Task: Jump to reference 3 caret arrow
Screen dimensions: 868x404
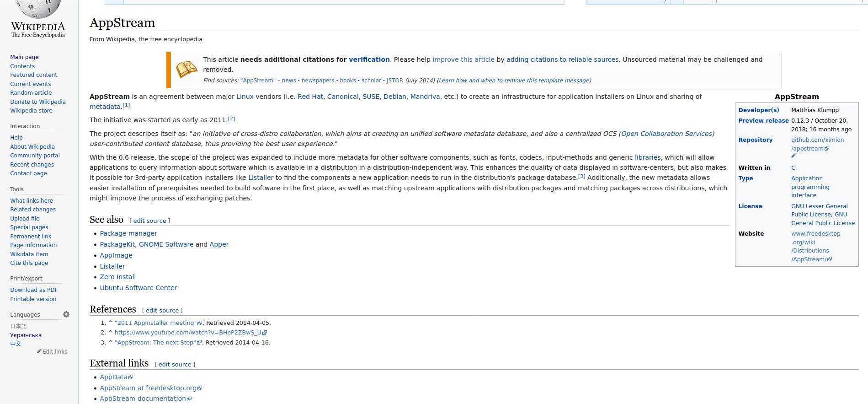Action: [110, 342]
